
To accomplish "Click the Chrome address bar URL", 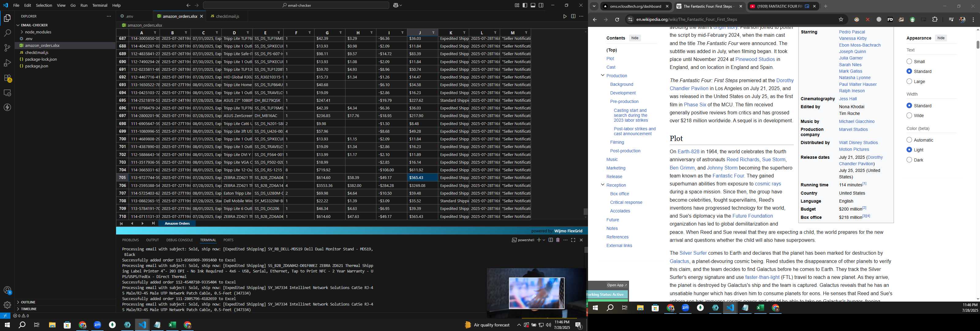I will tap(686, 19).
